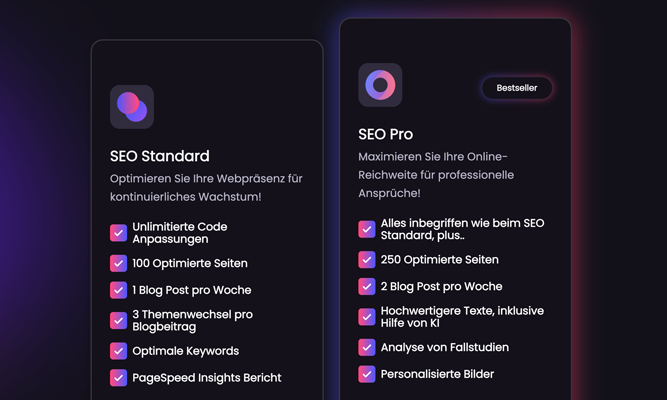Viewport: 667px width, 400px height.
Task: Click the SEO Pro ring logo icon
Action: [380, 85]
